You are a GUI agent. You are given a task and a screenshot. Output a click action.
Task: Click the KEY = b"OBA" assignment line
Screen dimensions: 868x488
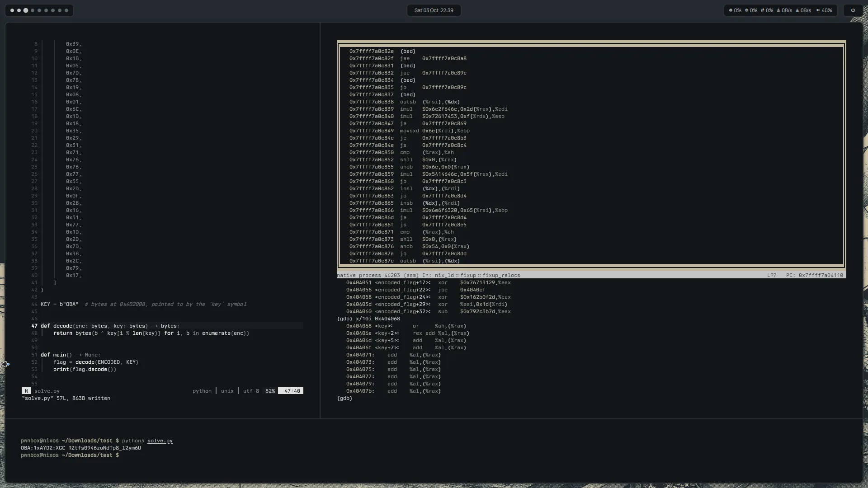pos(143,304)
